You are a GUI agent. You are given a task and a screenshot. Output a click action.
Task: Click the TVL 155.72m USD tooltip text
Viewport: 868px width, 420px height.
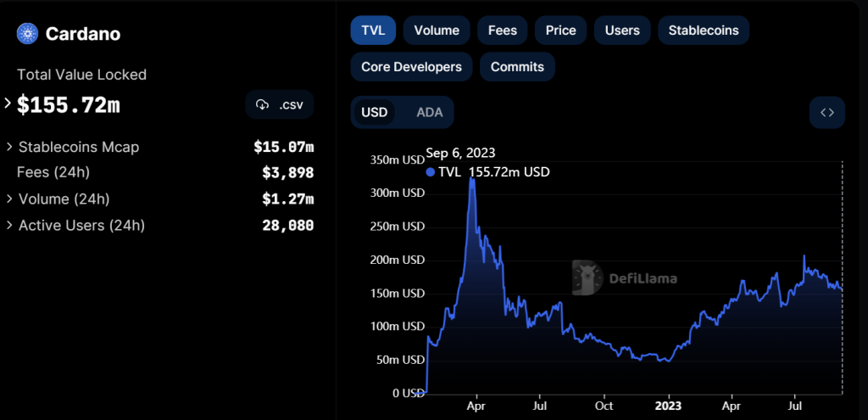pyautogui.click(x=494, y=172)
